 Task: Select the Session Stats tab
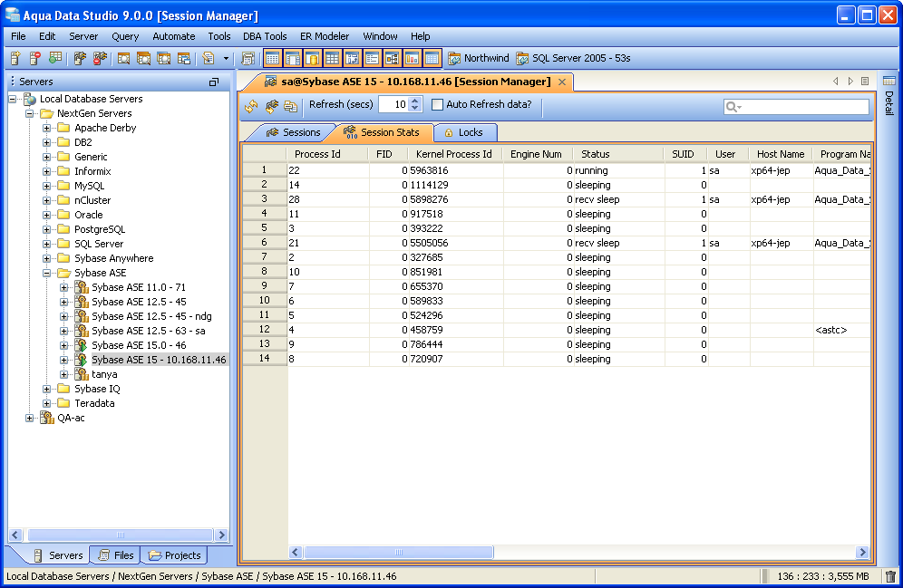[382, 132]
